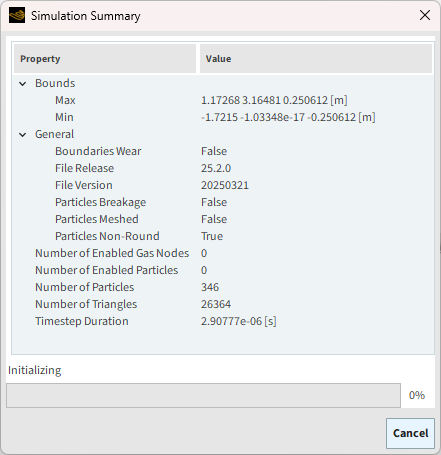Collapse the Bounds section chevron
Screen dimensions: 441x455
[23, 84]
